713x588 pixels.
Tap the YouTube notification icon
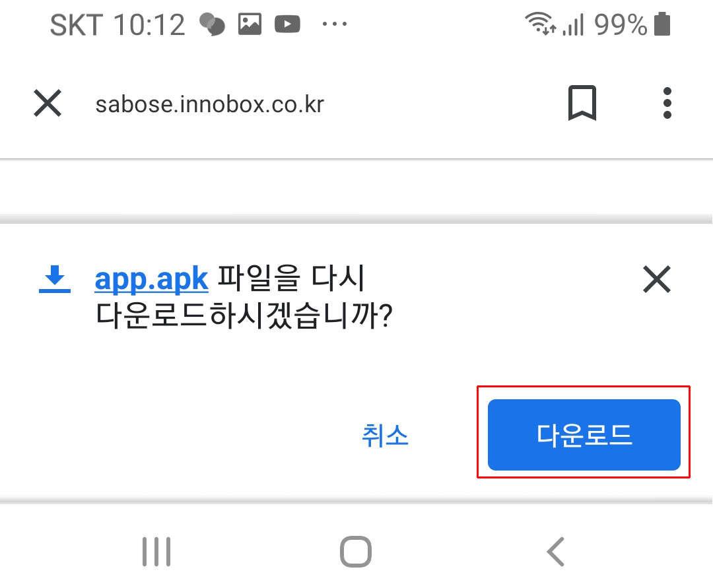(x=287, y=24)
